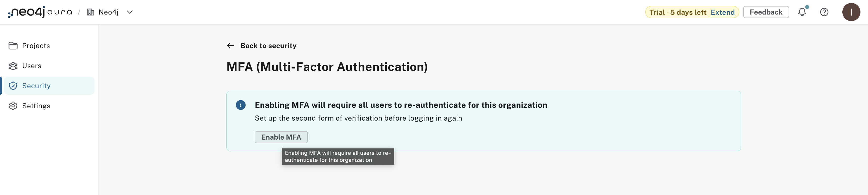Switch to the Security section
The image size is (868, 195).
click(x=36, y=86)
